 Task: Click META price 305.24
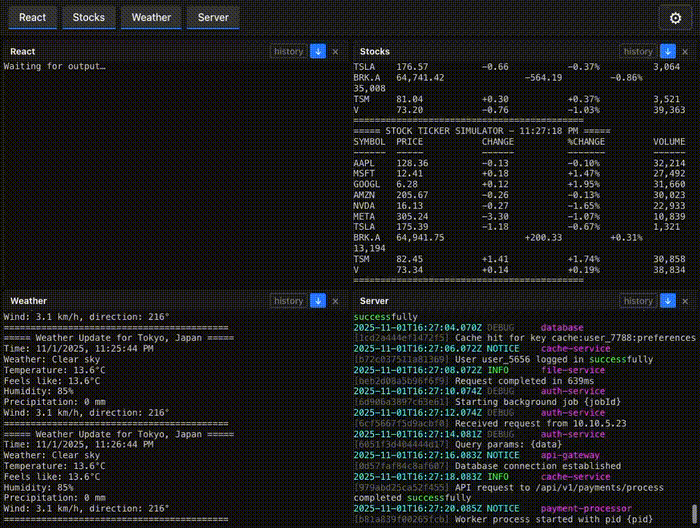[x=412, y=216]
